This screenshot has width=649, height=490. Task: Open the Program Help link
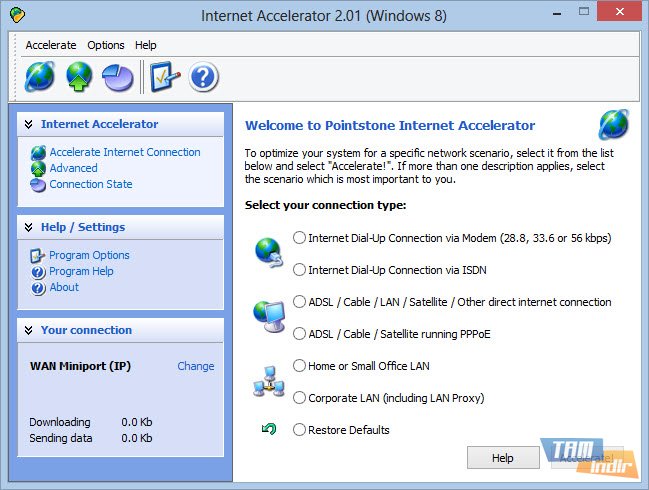(x=81, y=271)
